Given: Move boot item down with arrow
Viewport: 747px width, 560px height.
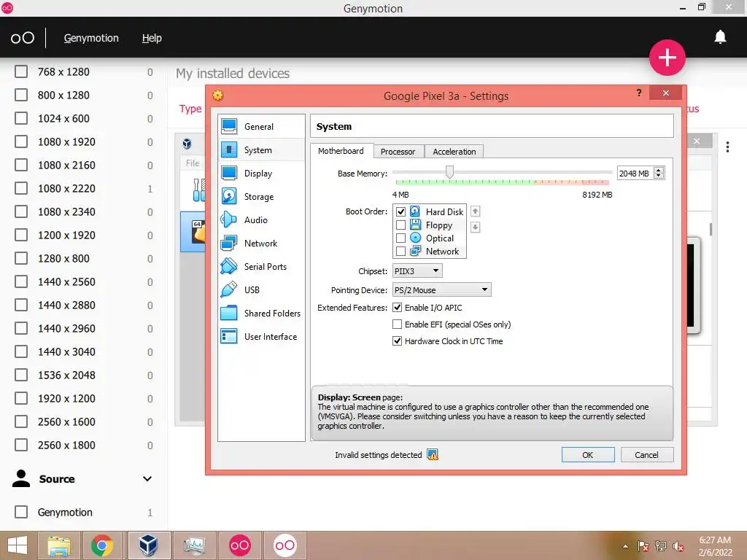Looking at the screenshot, I should (x=475, y=227).
